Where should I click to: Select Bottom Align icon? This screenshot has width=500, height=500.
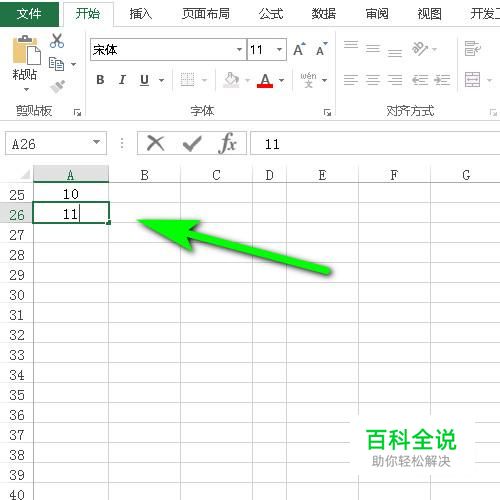(x=395, y=53)
